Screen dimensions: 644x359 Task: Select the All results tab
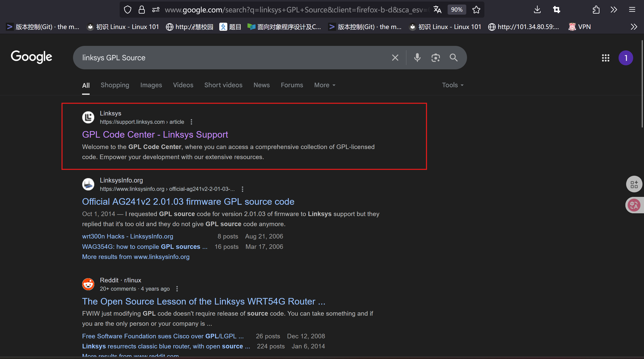tap(86, 85)
